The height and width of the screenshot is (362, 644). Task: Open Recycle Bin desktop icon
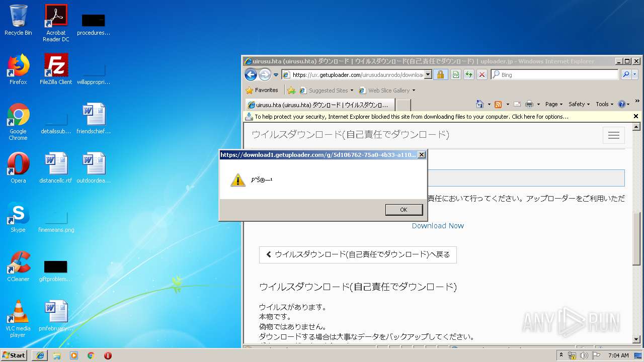point(18,20)
